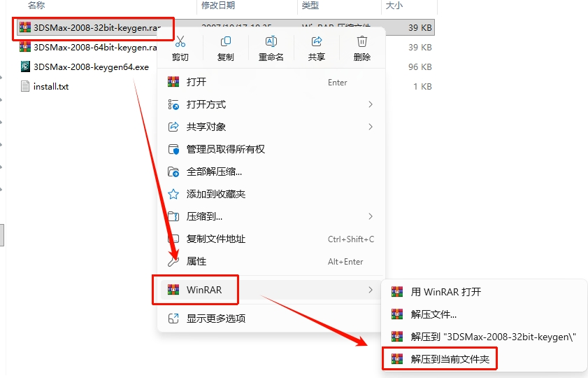
Task: Expand the 打开方式 submenu arrow
Action: pyautogui.click(x=371, y=104)
